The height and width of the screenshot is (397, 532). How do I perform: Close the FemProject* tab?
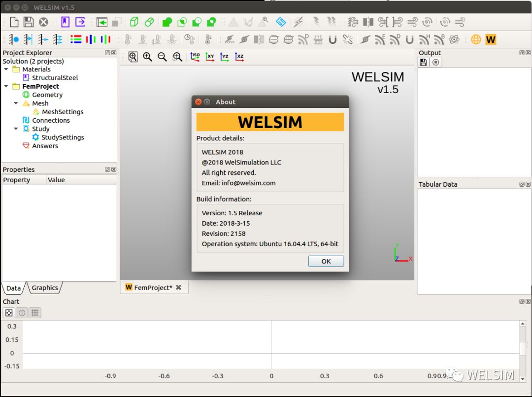coord(178,287)
